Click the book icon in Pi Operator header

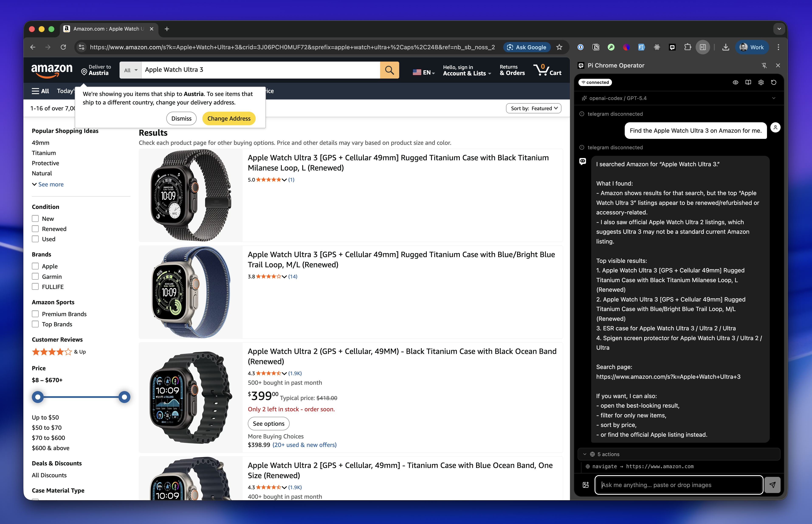pos(748,82)
